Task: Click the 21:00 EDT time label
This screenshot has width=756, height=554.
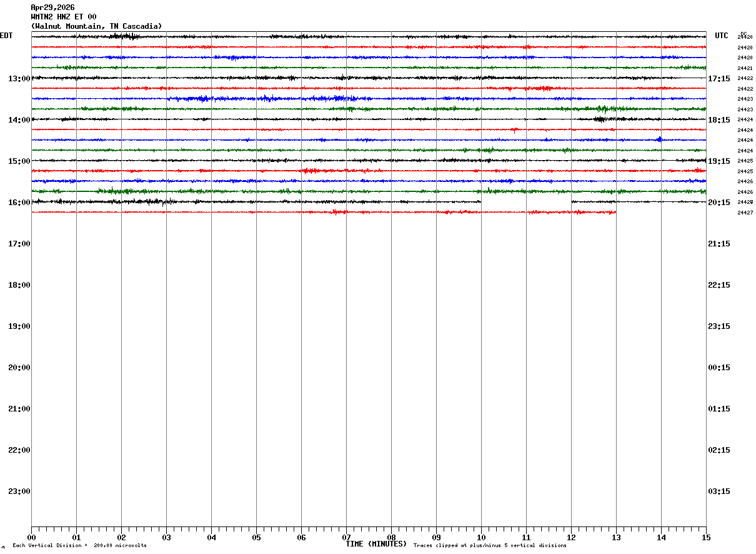Action: (x=19, y=409)
